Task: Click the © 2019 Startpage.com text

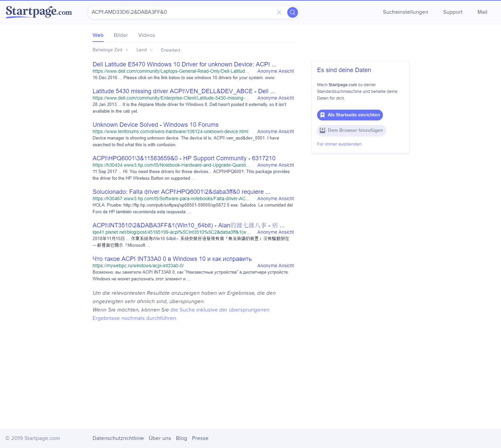Action: click(x=33, y=438)
